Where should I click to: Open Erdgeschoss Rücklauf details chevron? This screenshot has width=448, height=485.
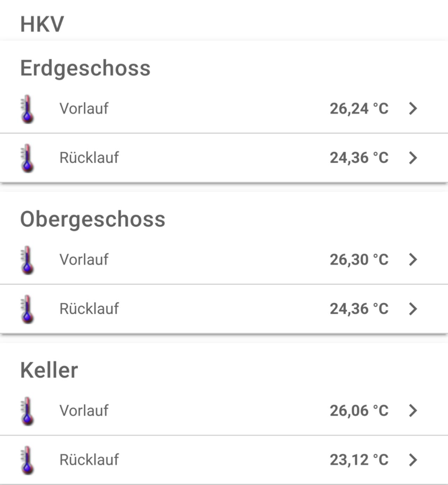(x=413, y=158)
